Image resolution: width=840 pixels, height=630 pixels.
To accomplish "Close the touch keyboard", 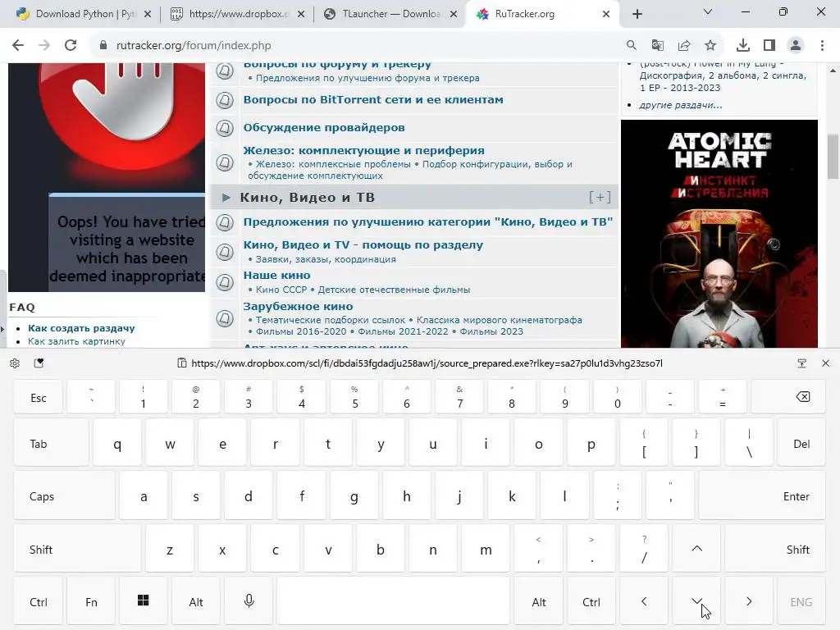I will click(825, 363).
